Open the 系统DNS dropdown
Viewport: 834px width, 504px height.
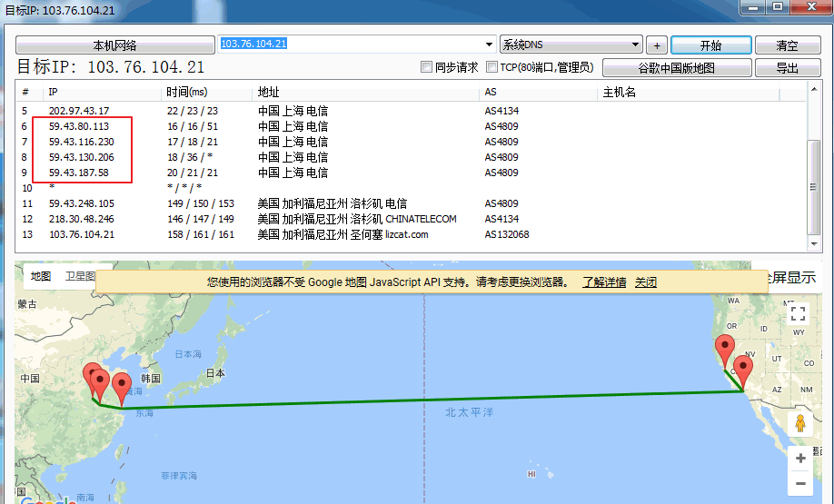tap(571, 44)
